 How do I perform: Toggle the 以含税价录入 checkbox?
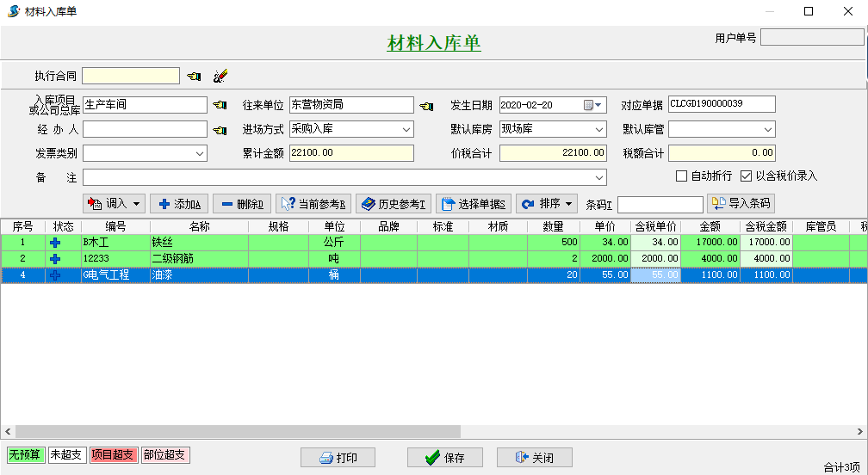pos(746,176)
